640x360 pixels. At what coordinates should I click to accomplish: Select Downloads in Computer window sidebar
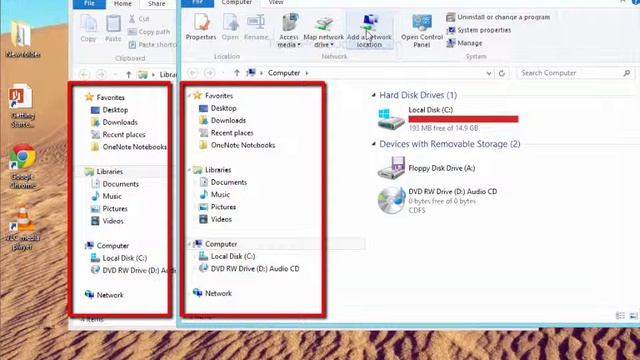222,120
